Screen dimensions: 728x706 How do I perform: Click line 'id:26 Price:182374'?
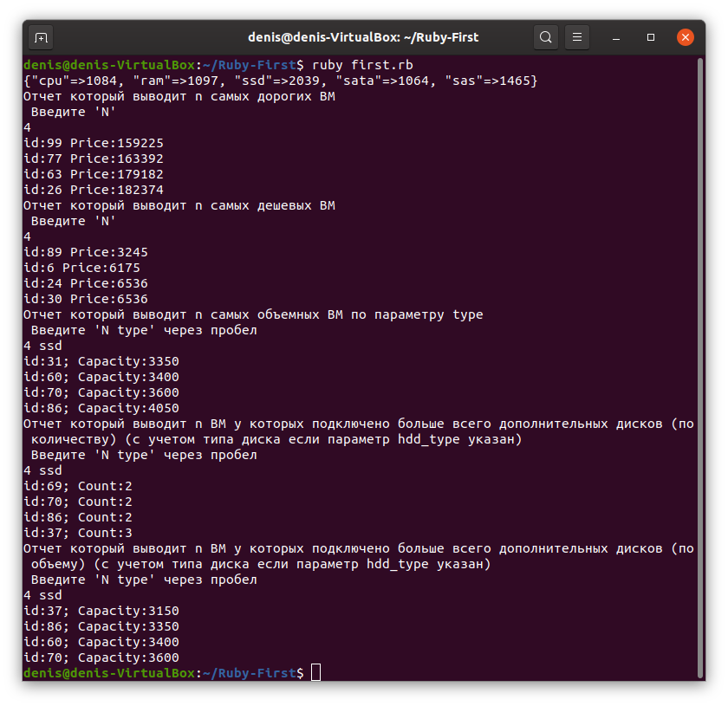pos(94,190)
